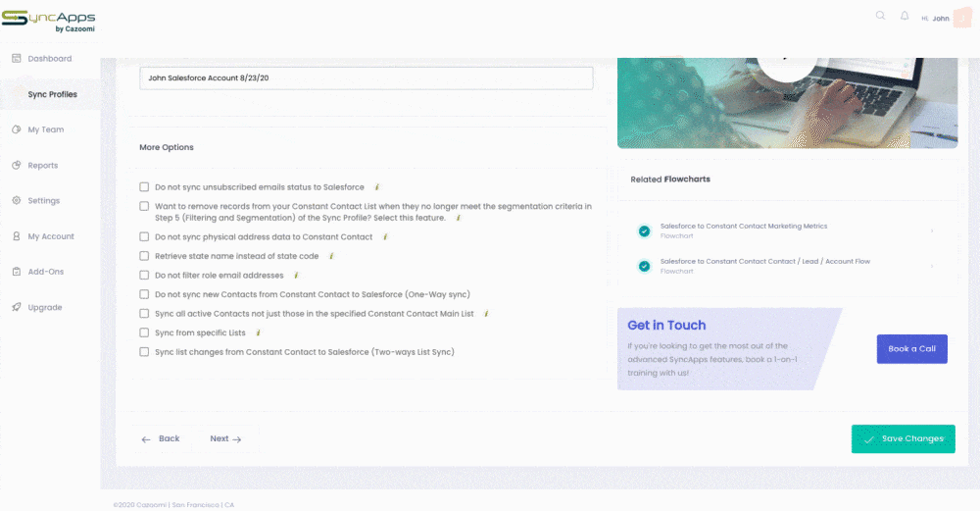The image size is (980, 511).
Task: Click the More Options heading
Action: tap(167, 147)
